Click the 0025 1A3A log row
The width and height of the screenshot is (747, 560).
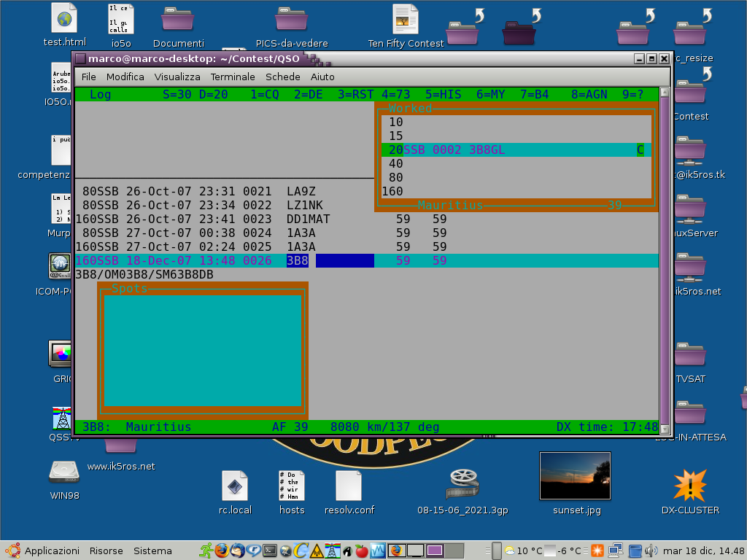261,246
